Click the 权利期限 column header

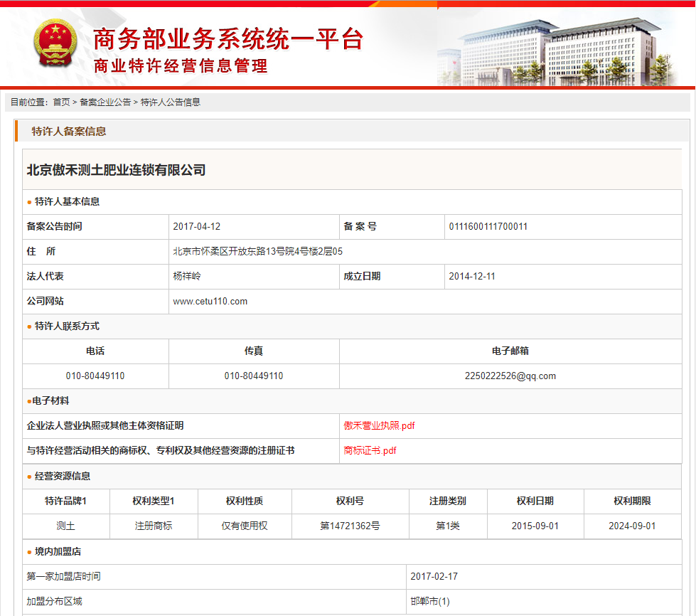click(632, 501)
